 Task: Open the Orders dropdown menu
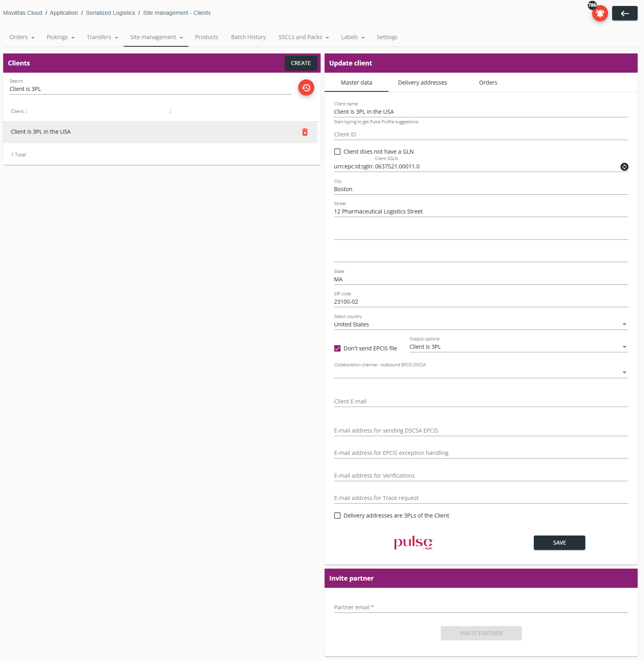pyautogui.click(x=22, y=37)
